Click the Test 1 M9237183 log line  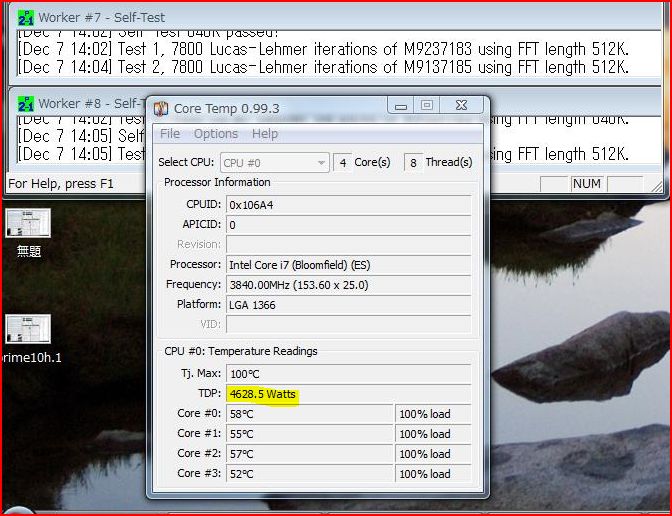pos(324,49)
